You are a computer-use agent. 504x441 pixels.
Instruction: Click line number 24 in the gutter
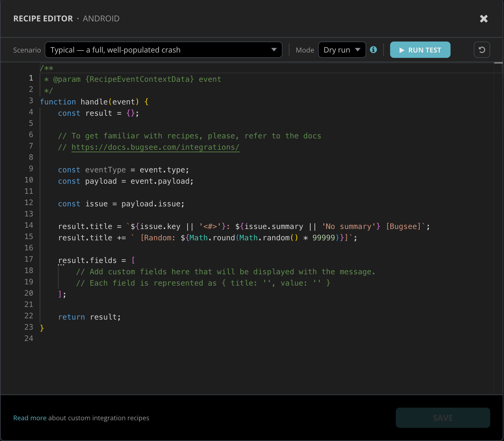coord(29,338)
